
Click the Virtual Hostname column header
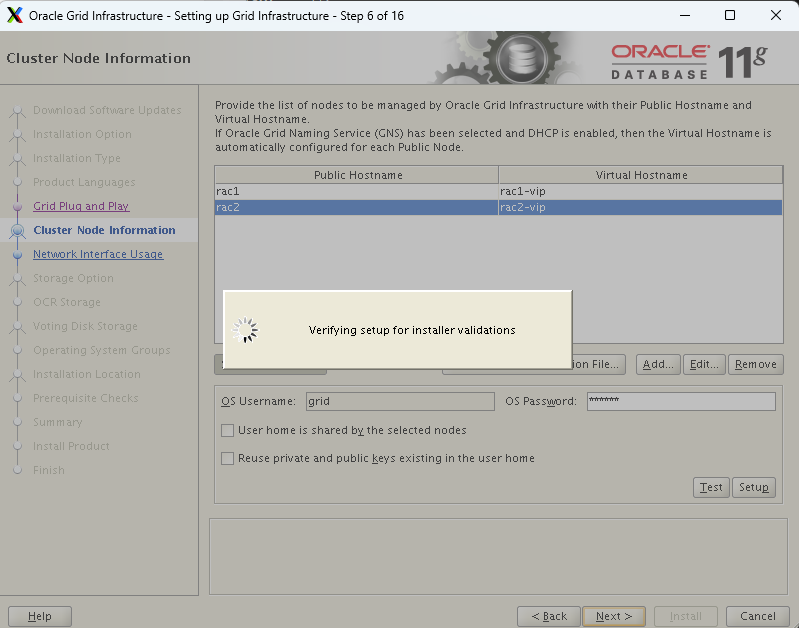pyautogui.click(x=641, y=175)
